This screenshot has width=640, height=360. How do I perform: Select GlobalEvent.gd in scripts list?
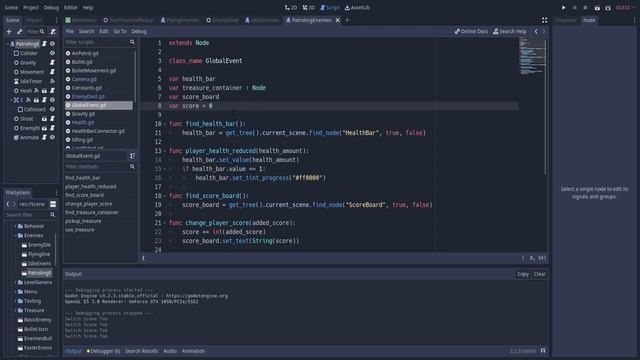click(99, 105)
